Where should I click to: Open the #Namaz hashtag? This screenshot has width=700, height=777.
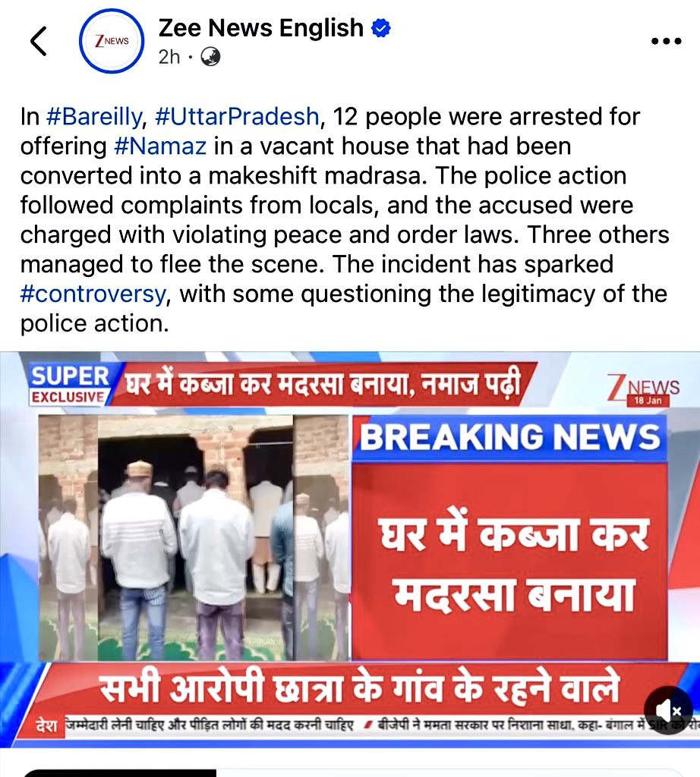coord(159,146)
